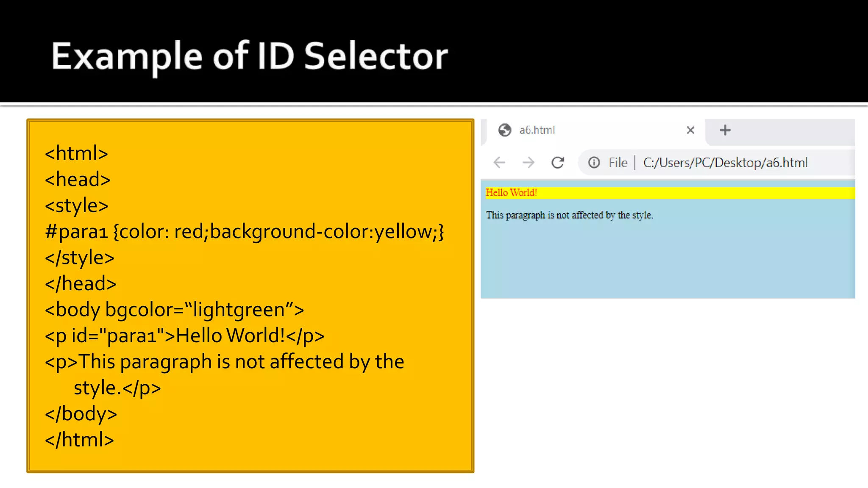This screenshot has height=488, width=868.
Task: Open a new browser tab with plus
Action: coord(725,130)
